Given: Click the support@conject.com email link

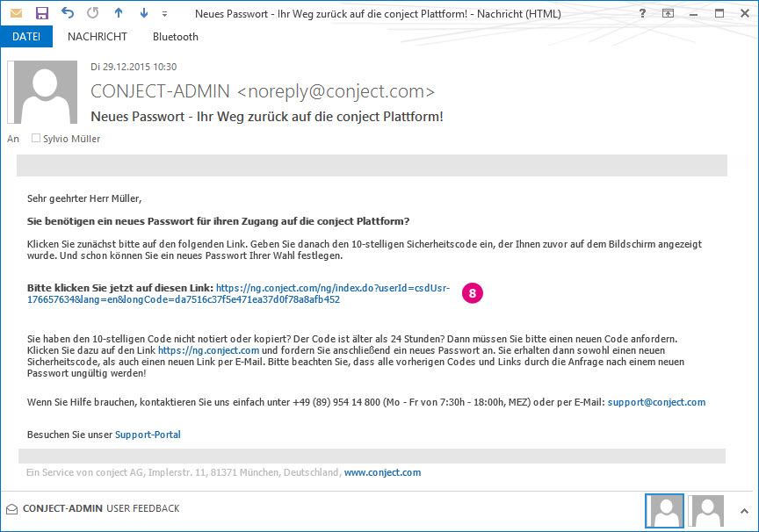Looking at the screenshot, I should point(656,402).
